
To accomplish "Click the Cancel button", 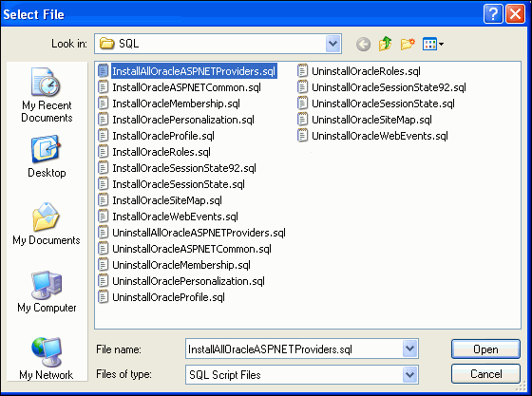I will (x=485, y=374).
